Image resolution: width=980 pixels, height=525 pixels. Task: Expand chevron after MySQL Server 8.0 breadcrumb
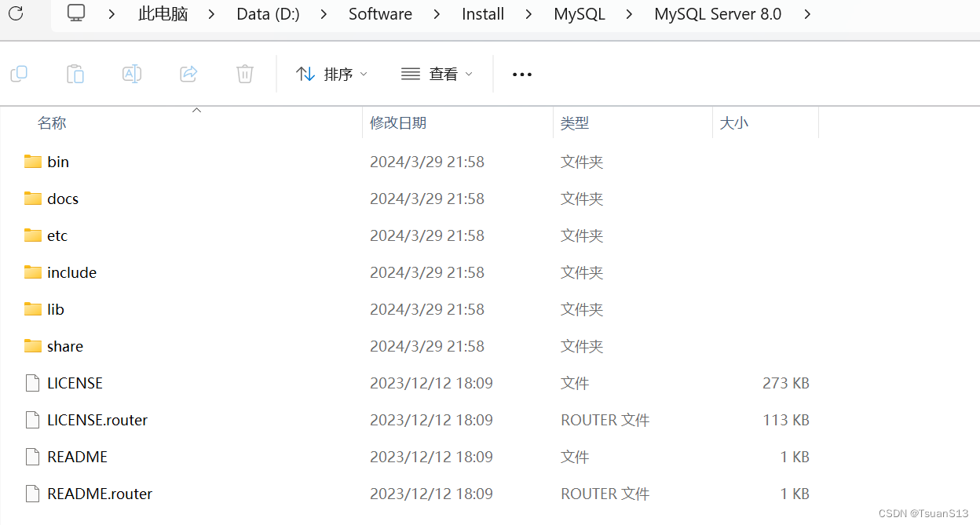click(x=807, y=14)
